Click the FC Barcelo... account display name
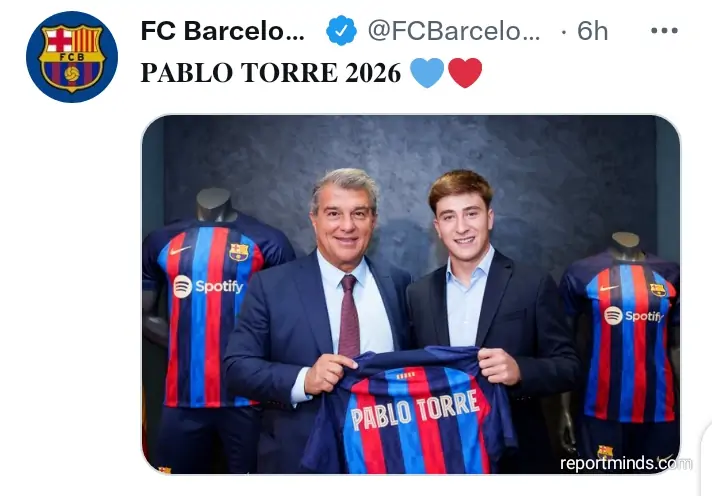 click(223, 31)
